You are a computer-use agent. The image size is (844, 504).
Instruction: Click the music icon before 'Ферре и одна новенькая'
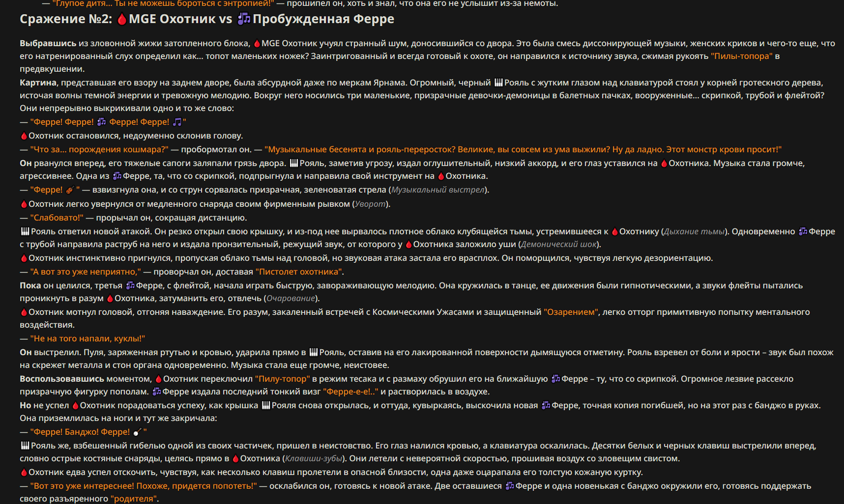point(510,486)
